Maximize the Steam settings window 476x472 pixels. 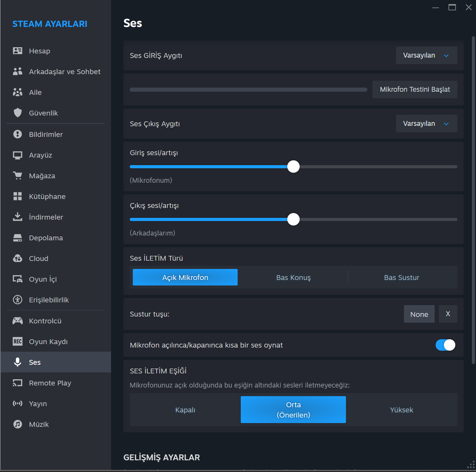click(x=452, y=7)
